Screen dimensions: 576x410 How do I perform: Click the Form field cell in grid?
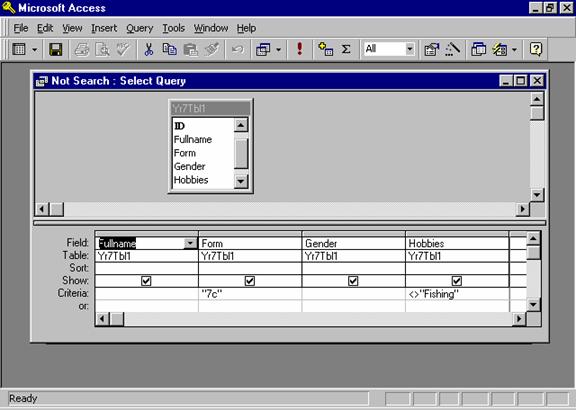(x=250, y=243)
